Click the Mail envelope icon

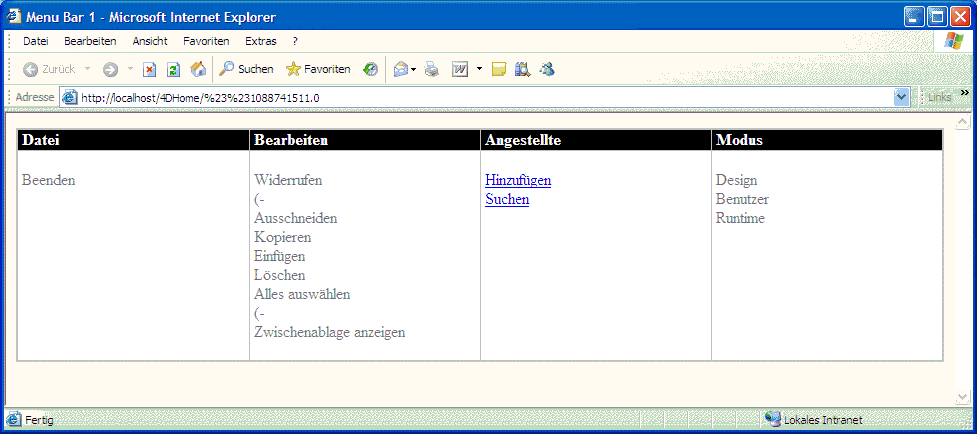pos(401,69)
